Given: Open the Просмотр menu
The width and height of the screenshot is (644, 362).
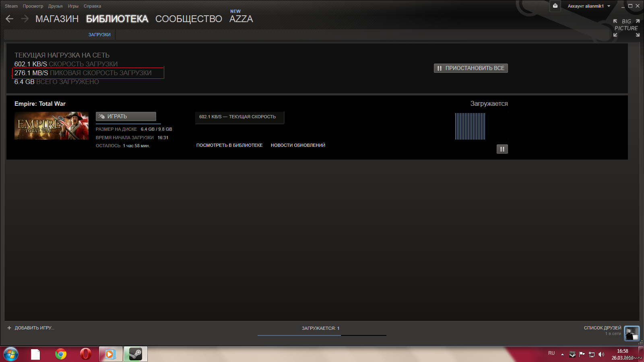Looking at the screenshot, I should coord(33,6).
